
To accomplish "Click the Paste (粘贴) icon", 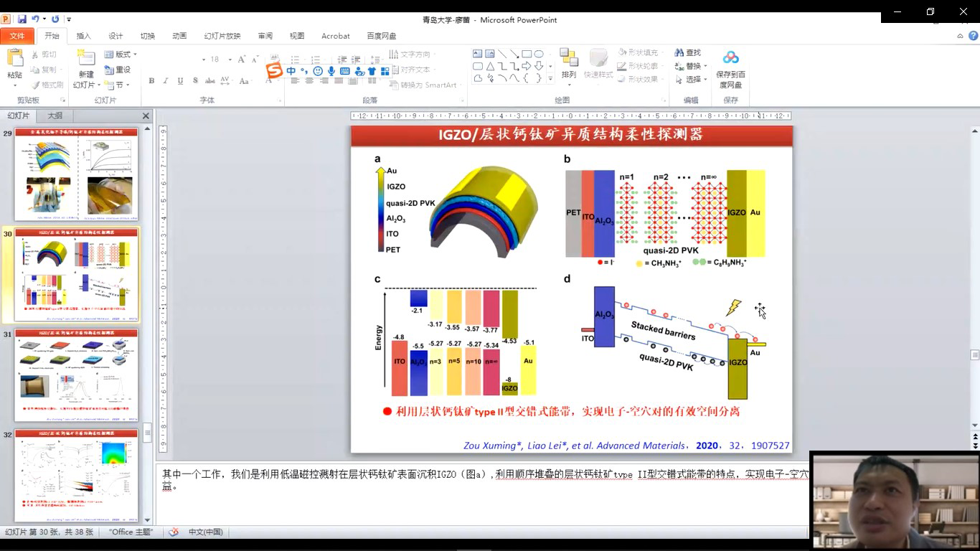I will pyautogui.click(x=14, y=59).
